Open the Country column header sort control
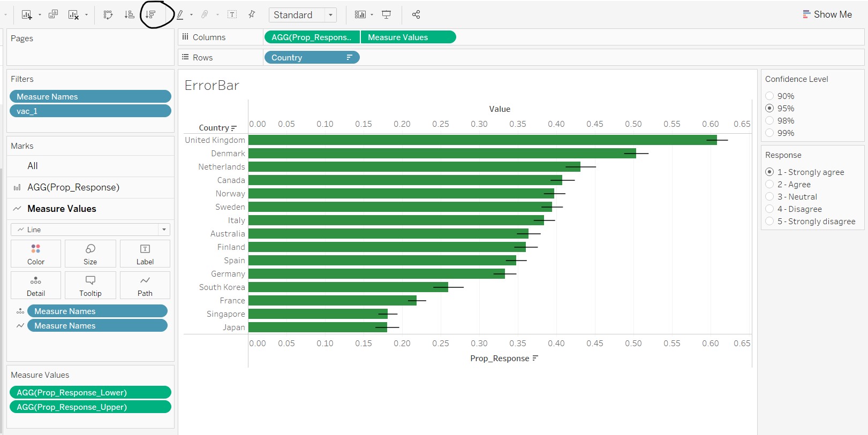This screenshot has height=435, width=868. tap(233, 128)
